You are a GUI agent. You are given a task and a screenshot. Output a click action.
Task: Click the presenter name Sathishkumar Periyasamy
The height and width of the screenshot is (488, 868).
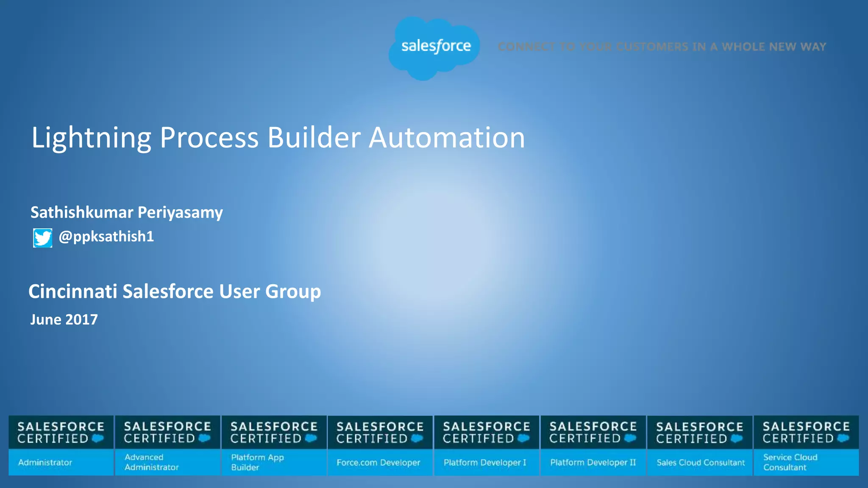126,212
